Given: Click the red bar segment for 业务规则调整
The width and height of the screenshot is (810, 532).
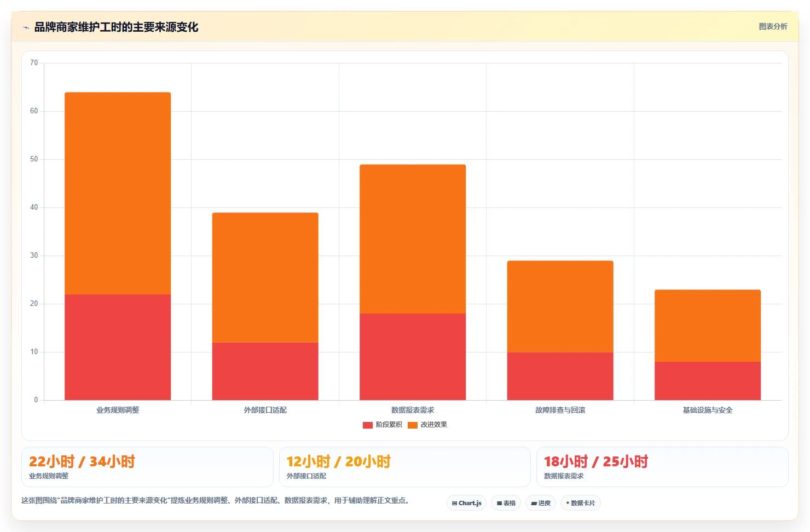Looking at the screenshot, I should [x=118, y=347].
